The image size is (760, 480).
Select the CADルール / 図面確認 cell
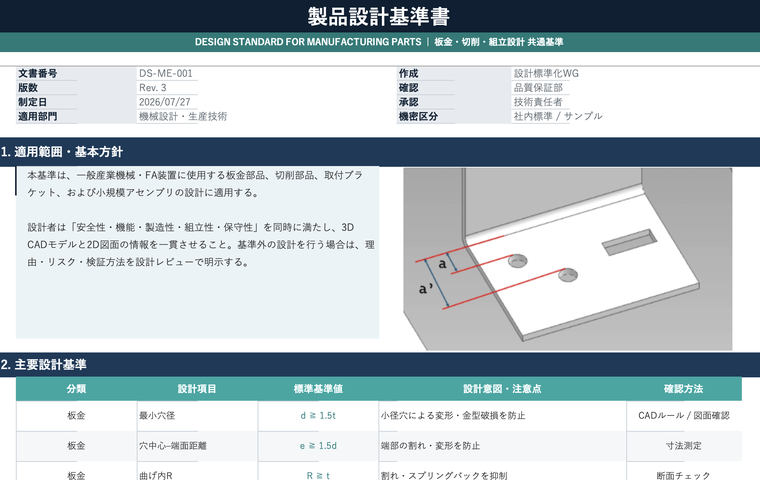(684, 416)
